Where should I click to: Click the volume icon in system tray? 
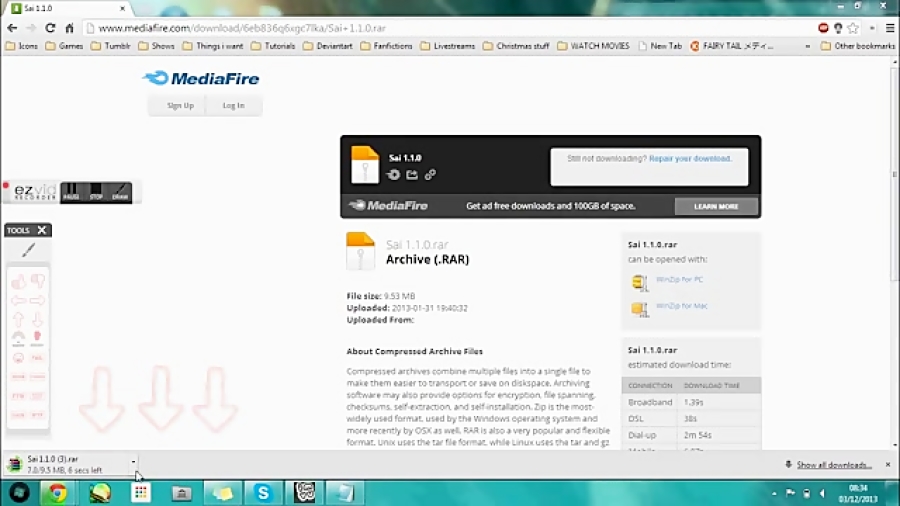(x=823, y=493)
